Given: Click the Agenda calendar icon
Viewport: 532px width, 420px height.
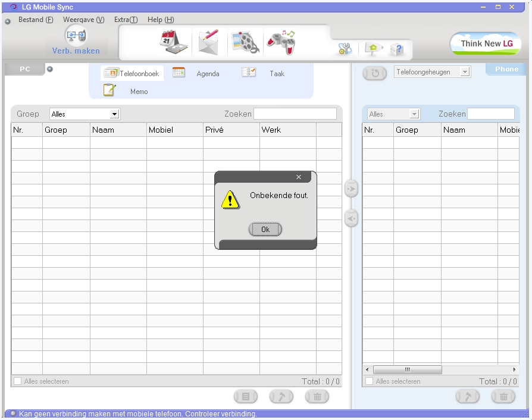Looking at the screenshot, I should 179,72.
